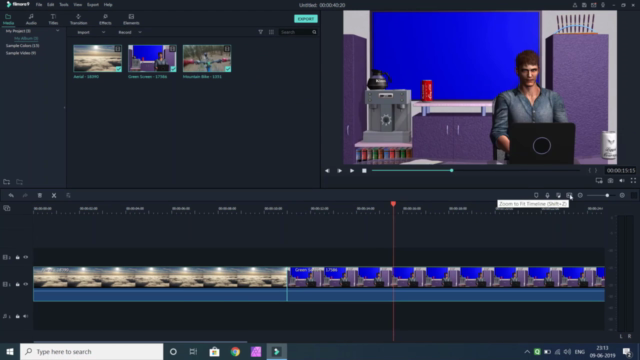Open the Audio library tab

click(31, 19)
